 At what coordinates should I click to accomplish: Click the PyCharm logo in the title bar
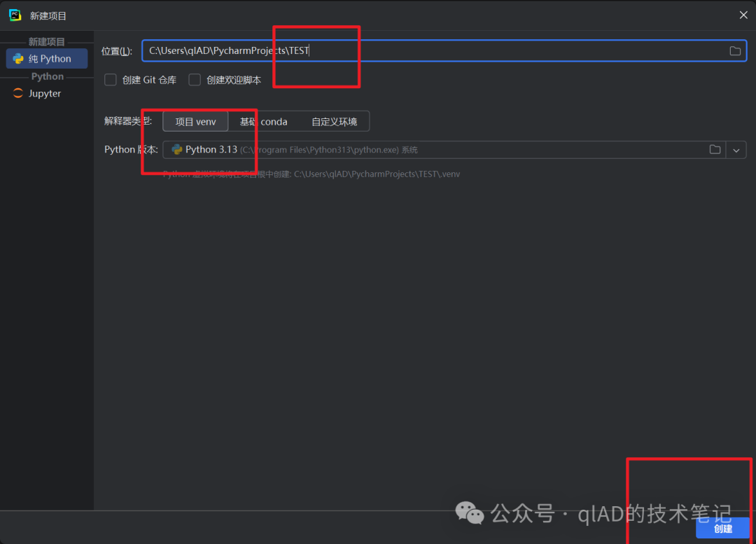[x=15, y=15]
